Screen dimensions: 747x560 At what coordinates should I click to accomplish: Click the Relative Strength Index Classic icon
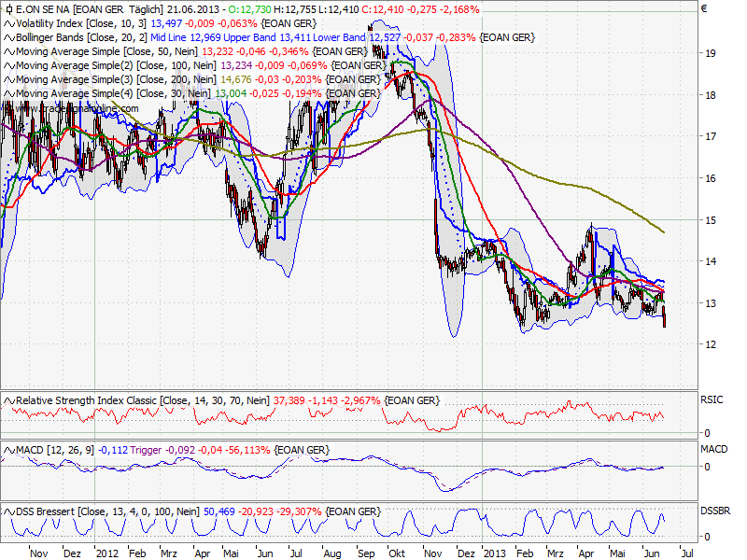(x=9, y=399)
